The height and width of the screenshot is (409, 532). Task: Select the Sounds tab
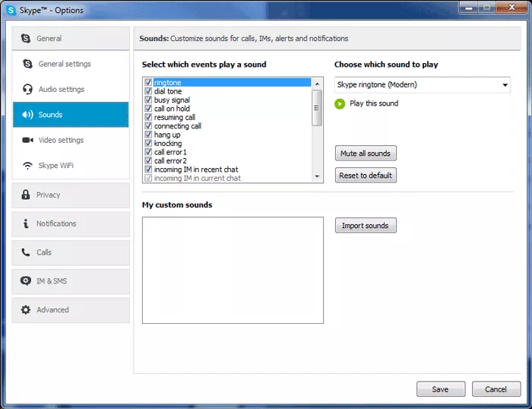click(71, 115)
